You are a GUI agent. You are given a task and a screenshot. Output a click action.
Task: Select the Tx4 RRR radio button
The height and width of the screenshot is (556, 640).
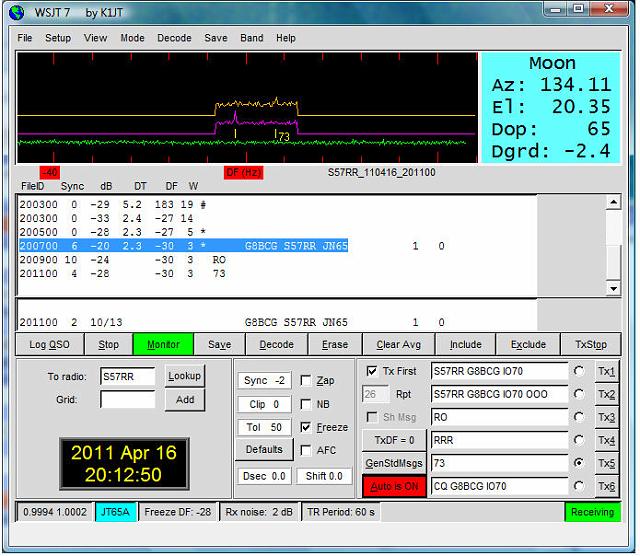(579, 440)
